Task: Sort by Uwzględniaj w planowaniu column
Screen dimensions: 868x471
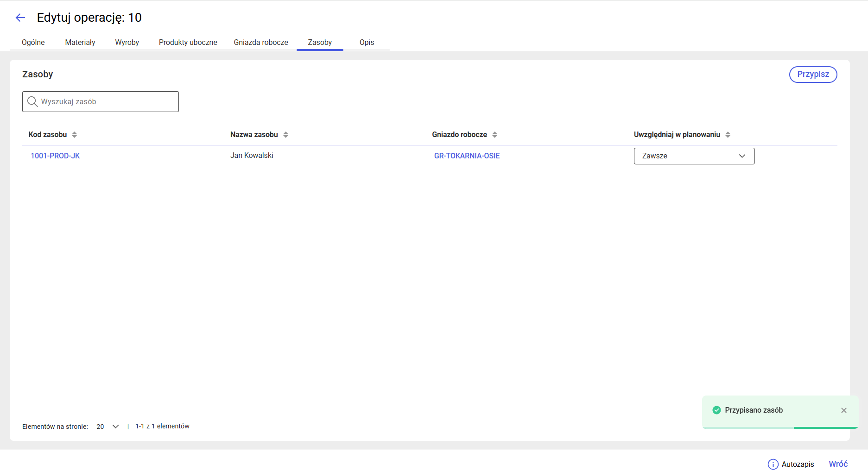Action: (728, 135)
